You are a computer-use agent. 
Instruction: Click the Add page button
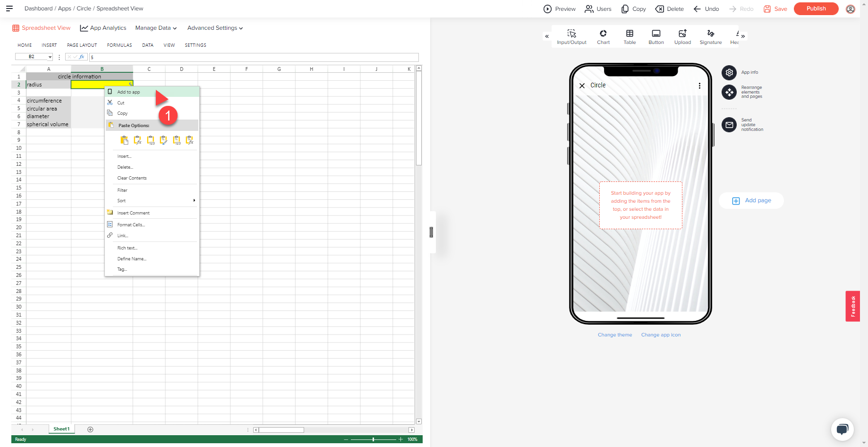(751, 200)
